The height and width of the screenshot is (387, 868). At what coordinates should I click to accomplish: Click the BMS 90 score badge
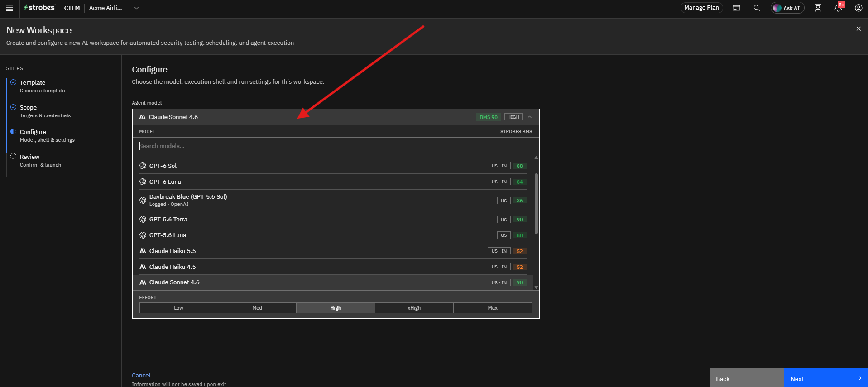tap(489, 117)
